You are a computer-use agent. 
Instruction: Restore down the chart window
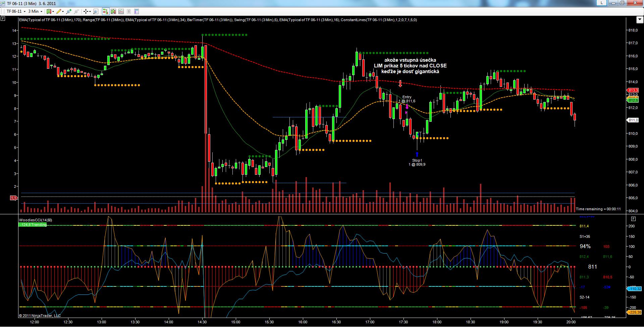pos(622,3)
